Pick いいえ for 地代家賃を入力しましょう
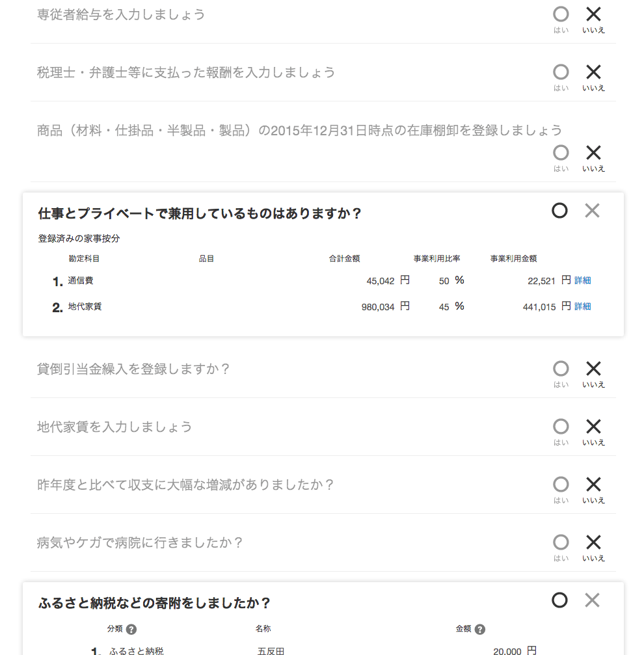Image resolution: width=644 pixels, height=655 pixels. pos(593,427)
